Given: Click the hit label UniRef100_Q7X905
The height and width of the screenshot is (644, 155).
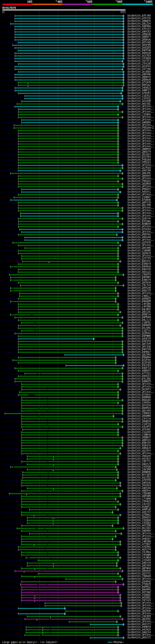Looking at the screenshot, I should (x=139, y=82).
